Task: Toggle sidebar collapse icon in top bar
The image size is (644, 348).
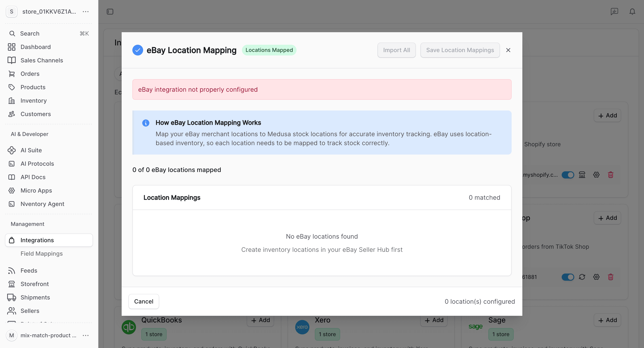Action: (110, 11)
